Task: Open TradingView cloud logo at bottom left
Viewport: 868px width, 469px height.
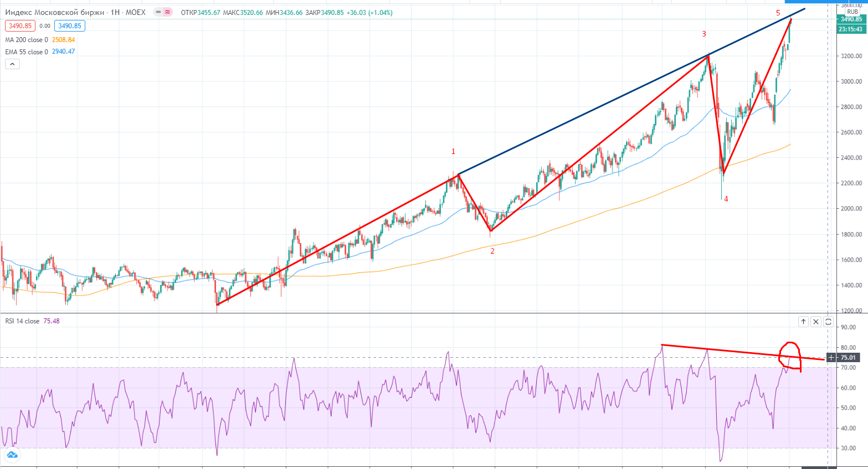Action: tap(12, 455)
